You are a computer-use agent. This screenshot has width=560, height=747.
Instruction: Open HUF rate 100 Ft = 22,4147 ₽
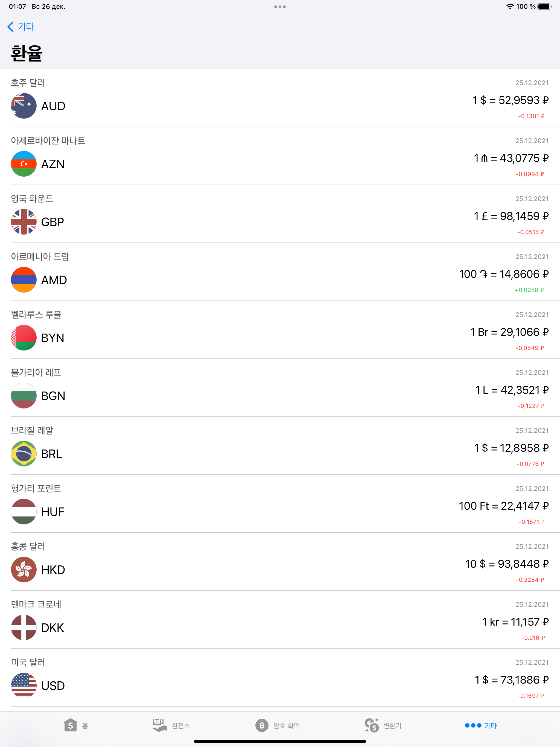(503, 506)
